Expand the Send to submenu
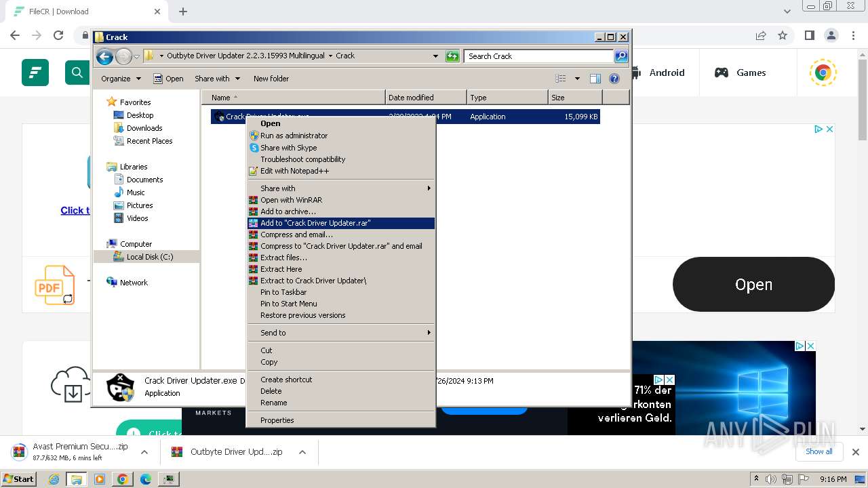Viewport: 868px width, 488px height. point(340,333)
